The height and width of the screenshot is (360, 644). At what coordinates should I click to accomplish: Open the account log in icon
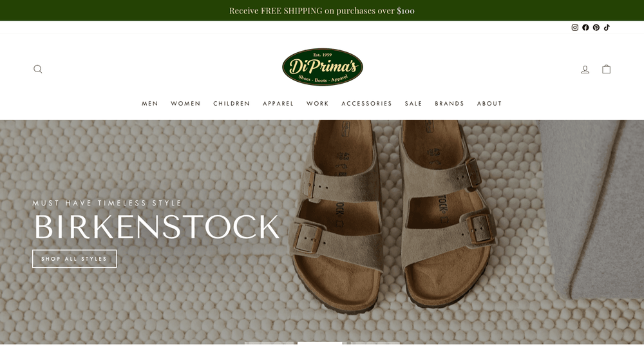click(x=585, y=70)
